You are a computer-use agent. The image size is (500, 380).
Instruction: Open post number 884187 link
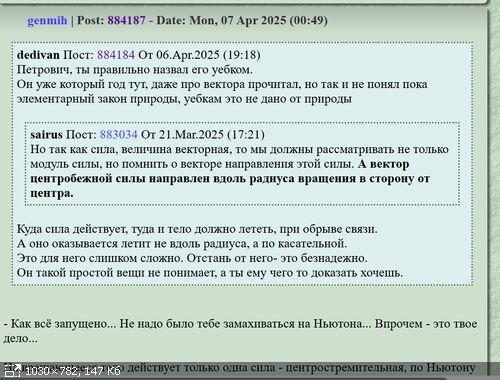pos(126,20)
